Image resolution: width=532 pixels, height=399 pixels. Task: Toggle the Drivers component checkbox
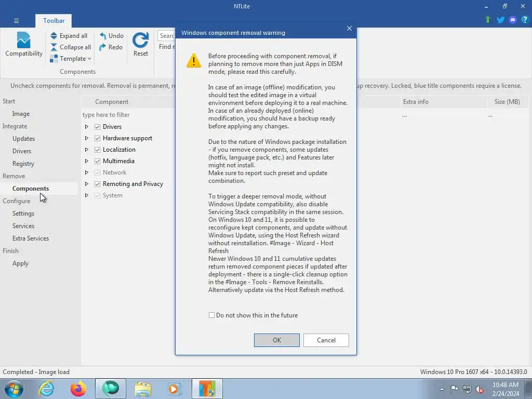tap(97, 127)
